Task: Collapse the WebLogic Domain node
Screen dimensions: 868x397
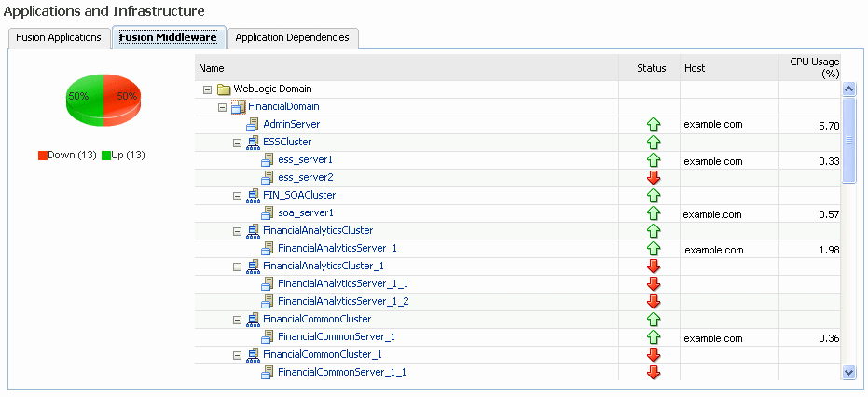Action: (x=208, y=89)
